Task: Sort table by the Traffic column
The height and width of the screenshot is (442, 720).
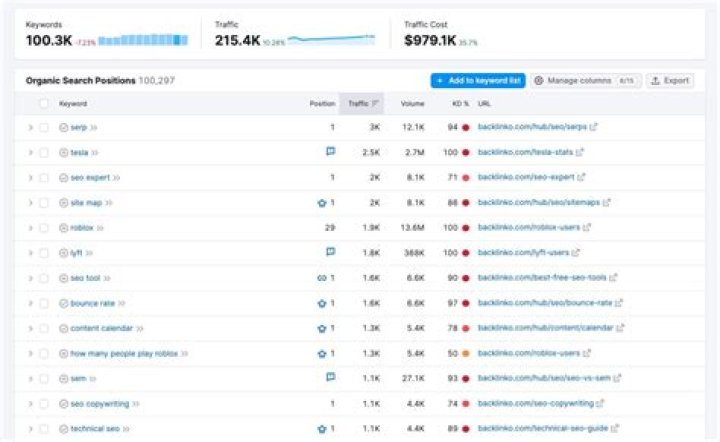Action: pyautogui.click(x=358, y=103)
